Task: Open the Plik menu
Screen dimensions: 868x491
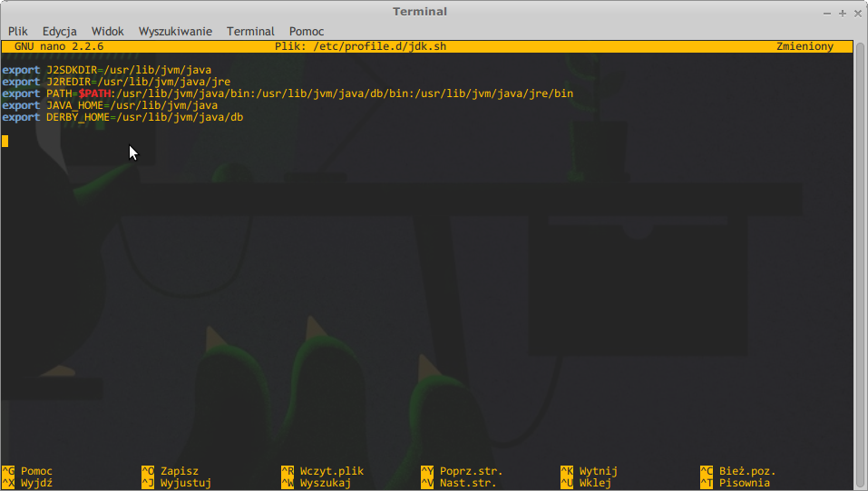Action: [x=18, y=32]
